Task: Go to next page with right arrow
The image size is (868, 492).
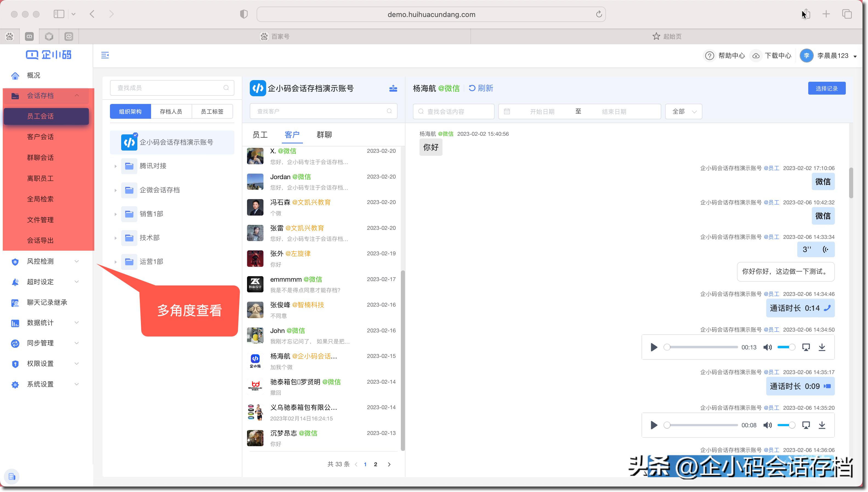Action: pyautogui.click(x=389, y=464)
